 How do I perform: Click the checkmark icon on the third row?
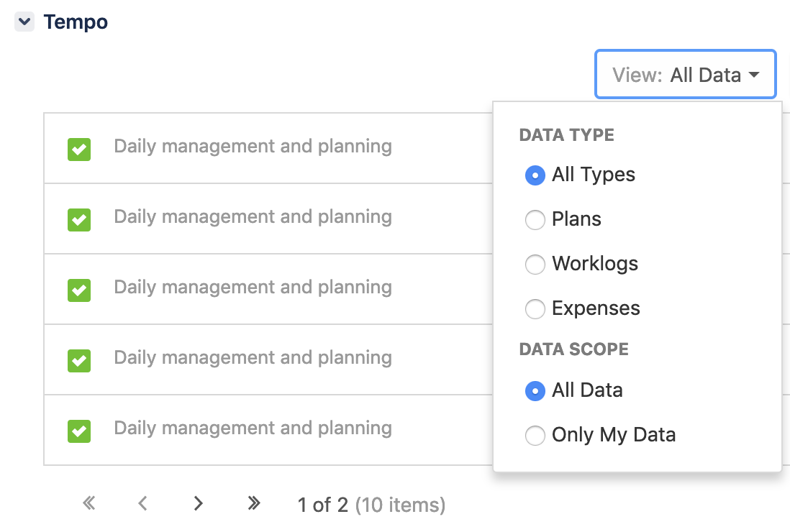[80, 290]
